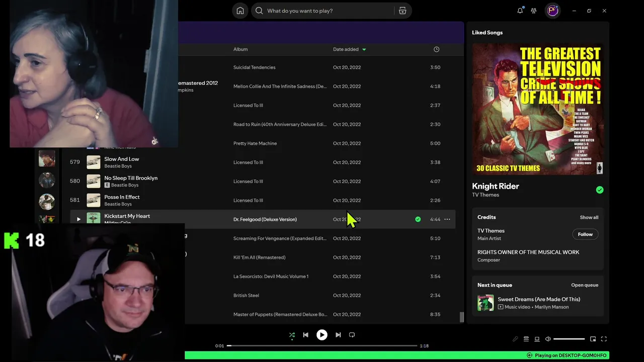The height and width of the screenshot is (362, 644).
Task: Open sidebar playlist thumbnail beside row 579
Action: pos(47,158)
